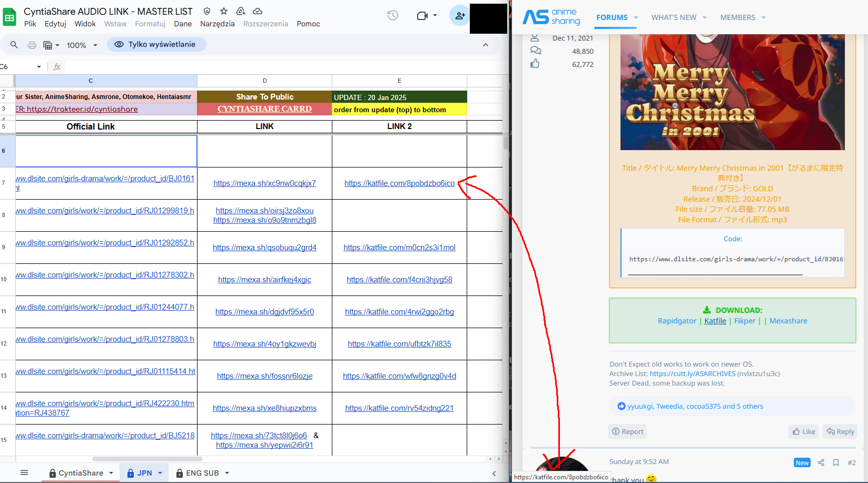This screenshot has height=483, width=868.
Task: Open the Narzędzia menu
Action: pos(217,24)
